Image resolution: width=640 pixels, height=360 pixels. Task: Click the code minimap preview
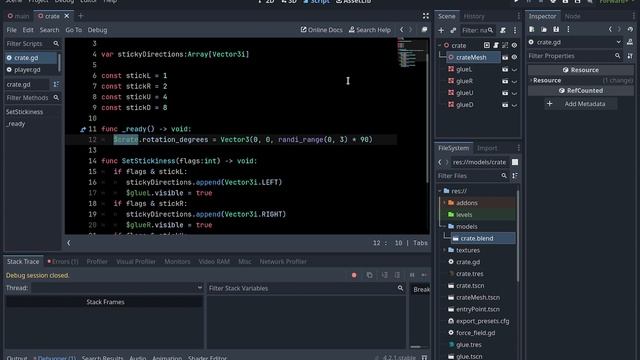(411, 53)
